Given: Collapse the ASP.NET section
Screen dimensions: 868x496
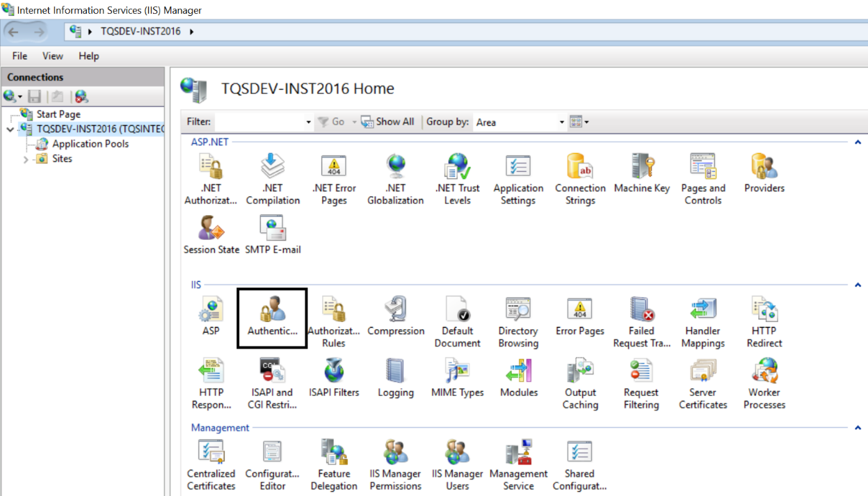Looking at the screenshot, I should (858, 143).
